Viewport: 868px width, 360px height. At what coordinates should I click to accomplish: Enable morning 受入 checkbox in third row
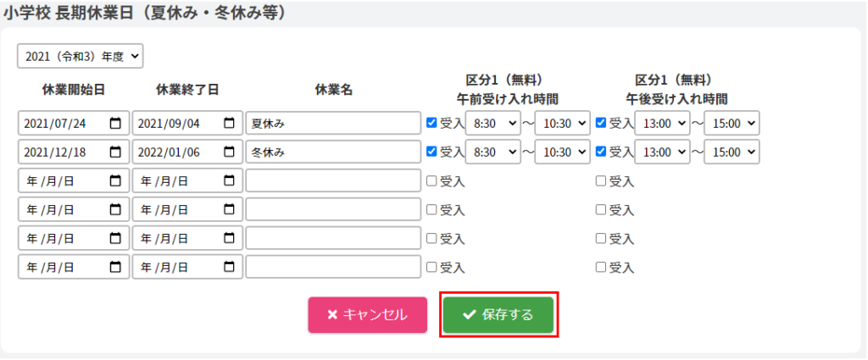[431, 180]
